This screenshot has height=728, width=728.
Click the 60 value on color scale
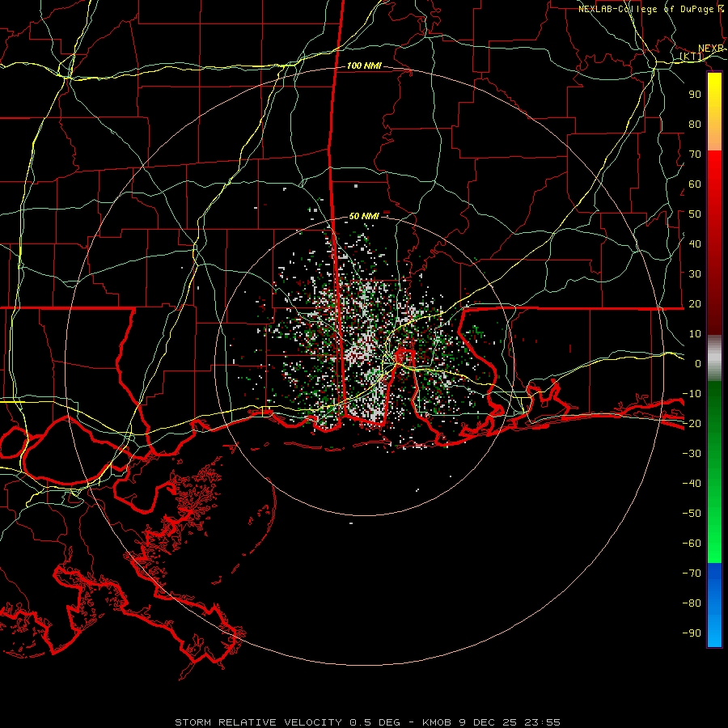click(x=695, y=184)
